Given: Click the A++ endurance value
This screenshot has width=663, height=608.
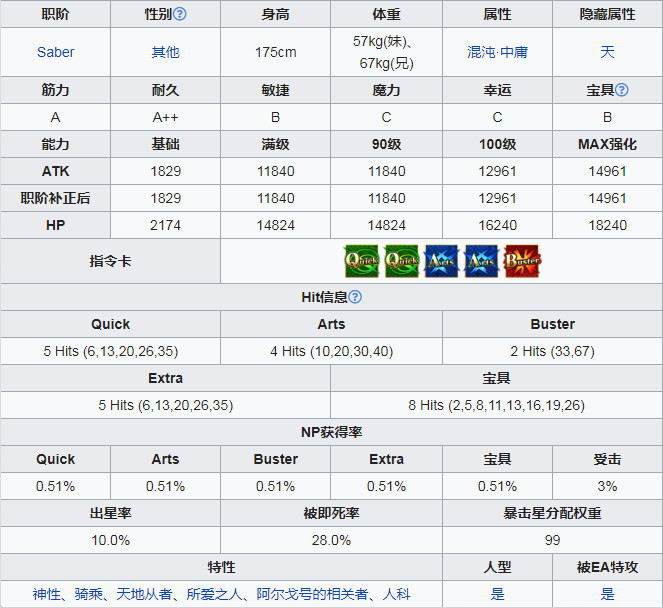Looking at the screenshot, I should click(165, 117).
